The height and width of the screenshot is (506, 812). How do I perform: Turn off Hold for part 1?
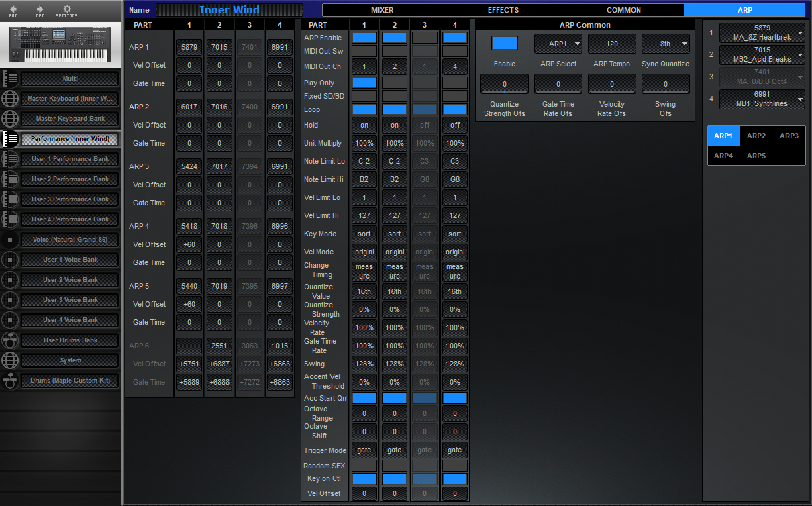coord(364,125)
